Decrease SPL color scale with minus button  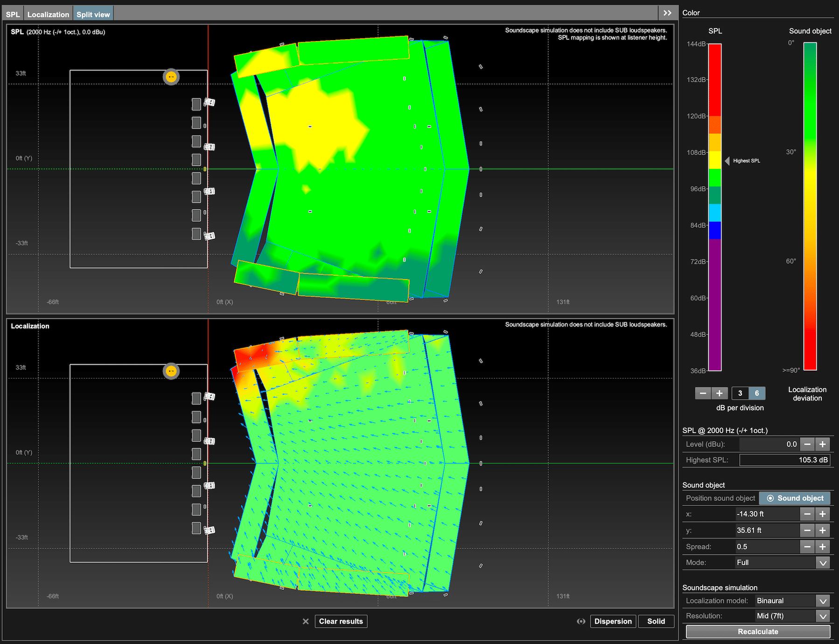click(703, 393)
